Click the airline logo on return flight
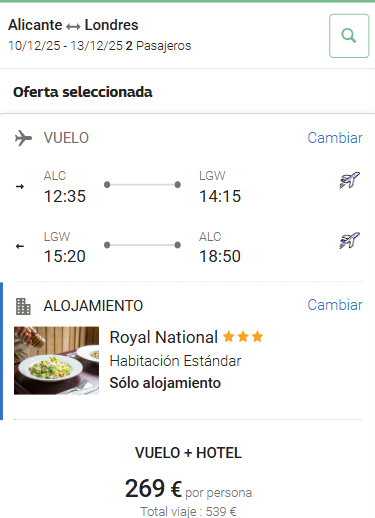Image resolution: width=375 pixels, height=518 pixels. click(350, 240)
